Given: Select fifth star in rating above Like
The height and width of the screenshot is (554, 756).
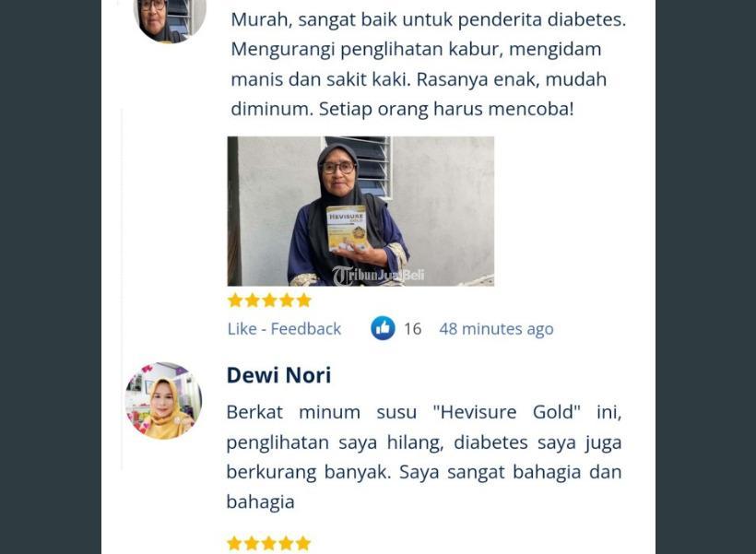Looking at the screenshot, I should (x=303, y=301).
